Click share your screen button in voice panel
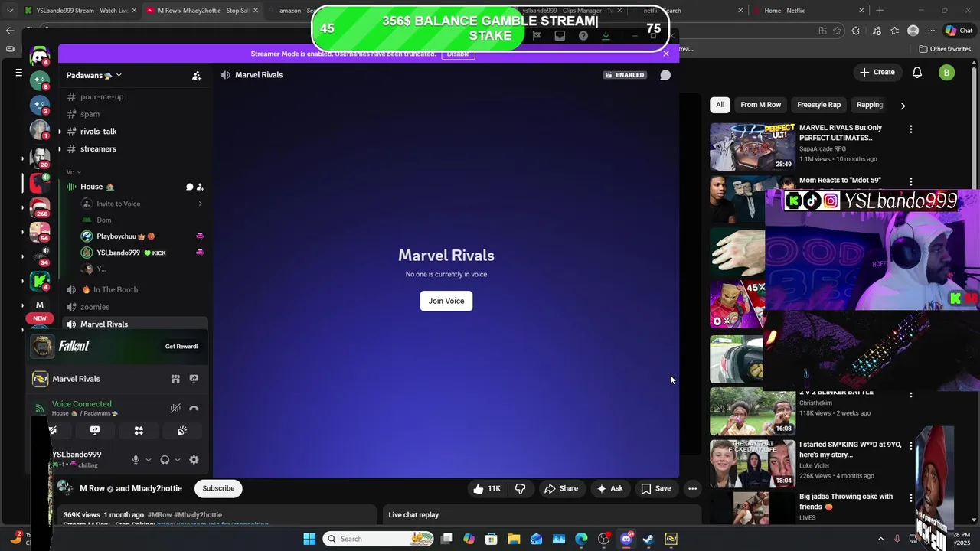The width and height of the screenshot is (980, 551). (95, 431)
